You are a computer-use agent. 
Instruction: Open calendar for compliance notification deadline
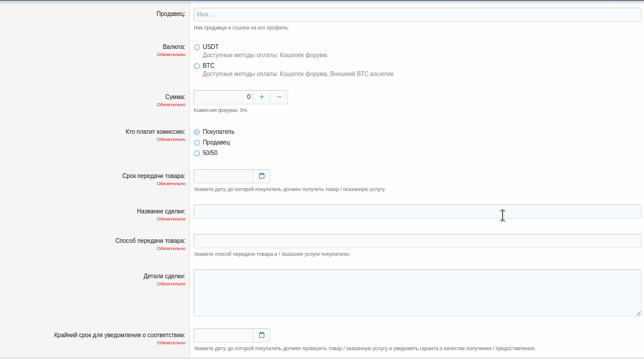(x=261, y=335)
